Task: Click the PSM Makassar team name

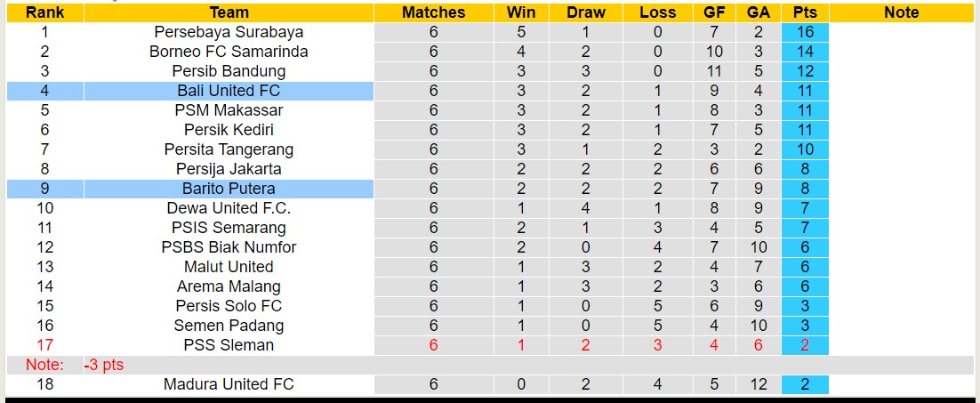Action: pyautogui.click(x=229, y=110)
